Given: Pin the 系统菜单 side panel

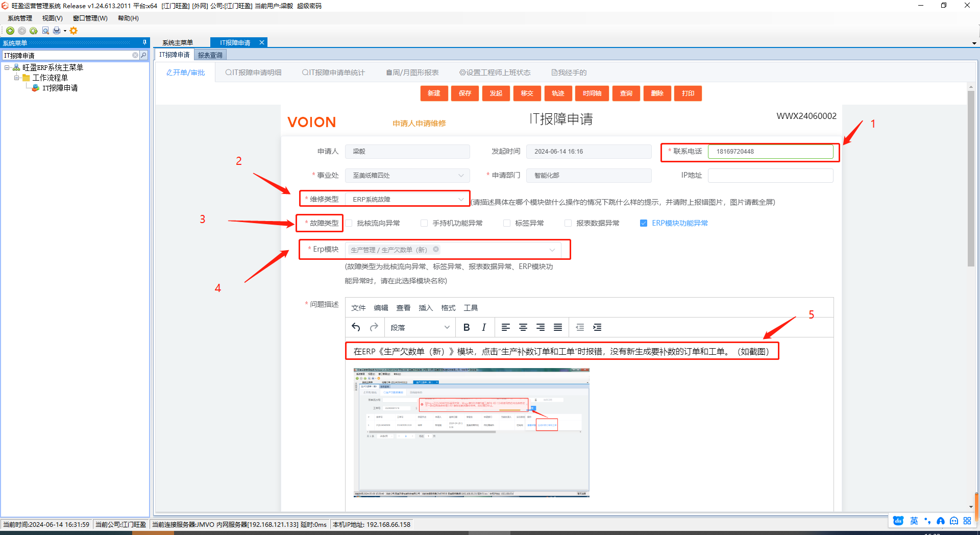Looking at the screenshot, I should pos(144,42).
